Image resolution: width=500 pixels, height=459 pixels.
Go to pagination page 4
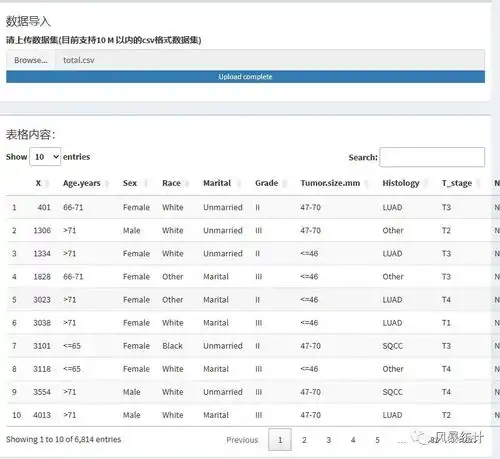point(353,440)
